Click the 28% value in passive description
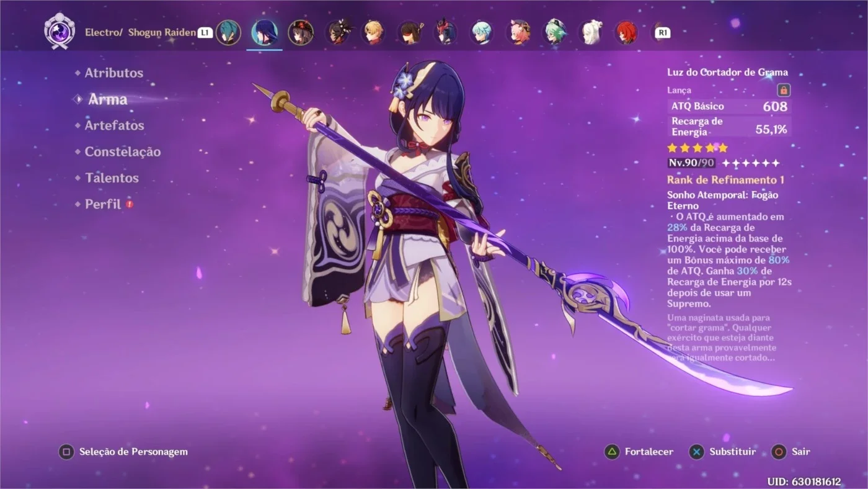Image resolution: width=868 pixels, height=489 pixels. (677, 228)
